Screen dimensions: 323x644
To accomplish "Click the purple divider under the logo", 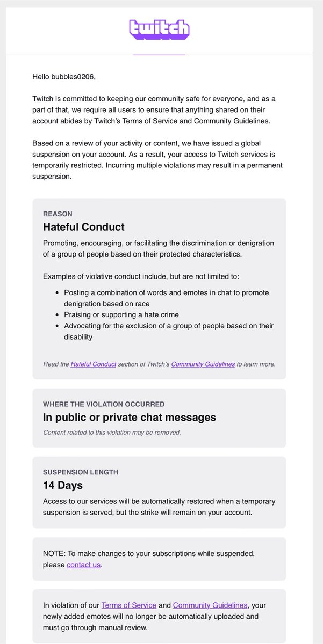I will coord(159,55).
